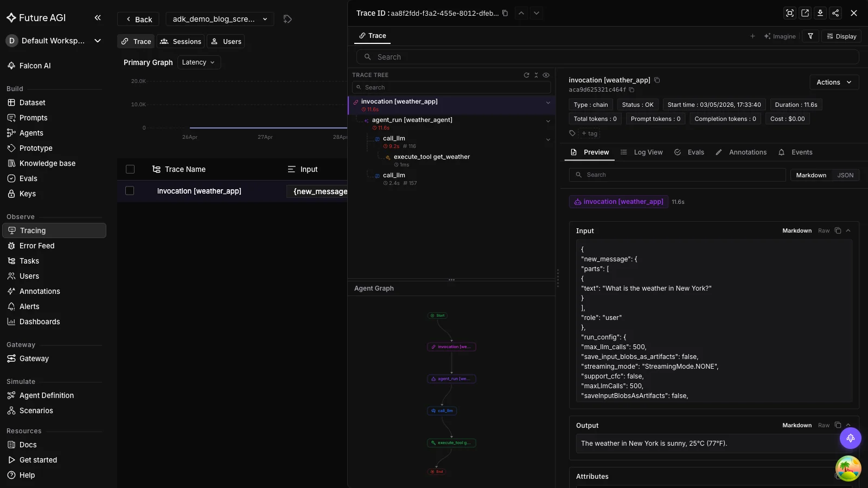Add a new view with plus icon
868x488 pixels.
coord(752,36)
